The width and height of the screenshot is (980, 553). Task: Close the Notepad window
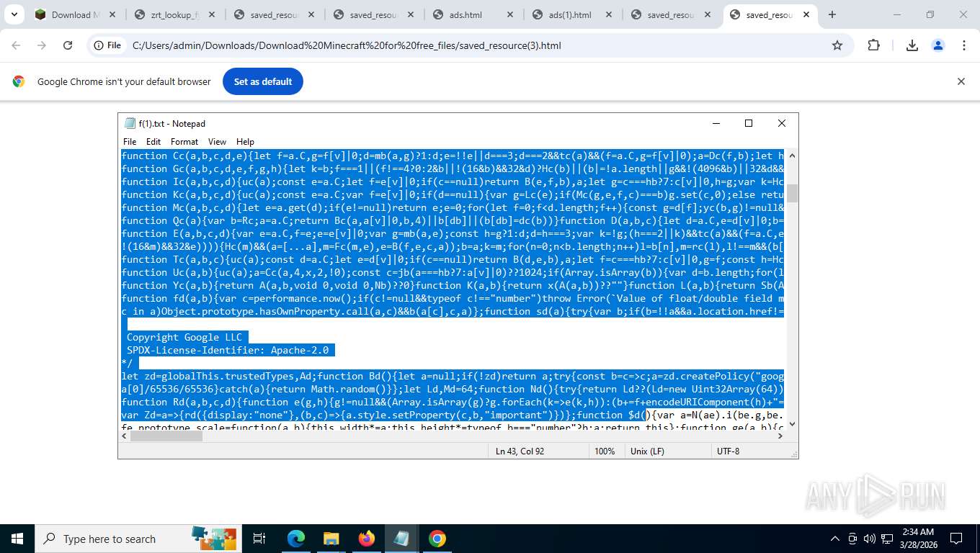(x=781, y=123)
